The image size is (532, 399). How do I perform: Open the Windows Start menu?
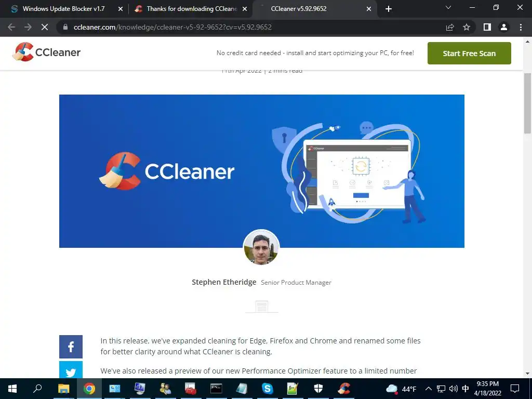(x=12, y=389)
